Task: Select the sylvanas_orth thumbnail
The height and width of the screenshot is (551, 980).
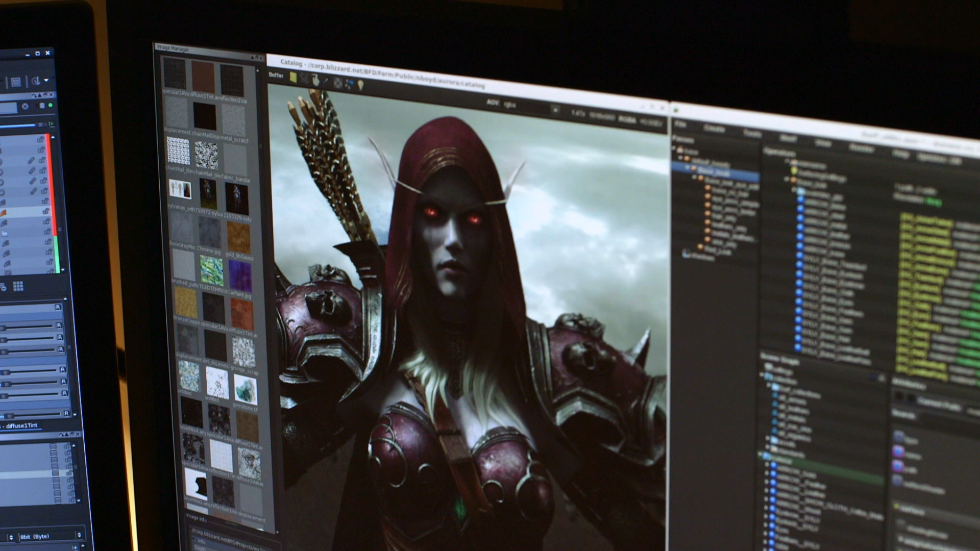Action: click(180, 189)
